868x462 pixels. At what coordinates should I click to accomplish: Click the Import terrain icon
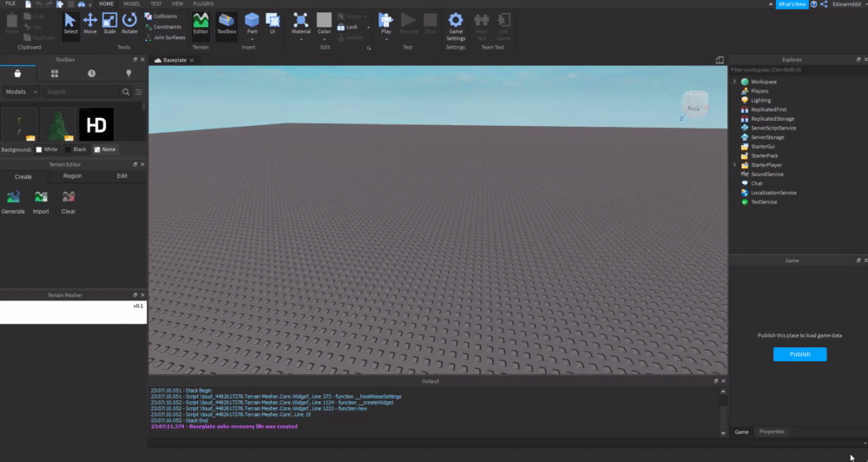pyautogui.click(x=41, y=202)
